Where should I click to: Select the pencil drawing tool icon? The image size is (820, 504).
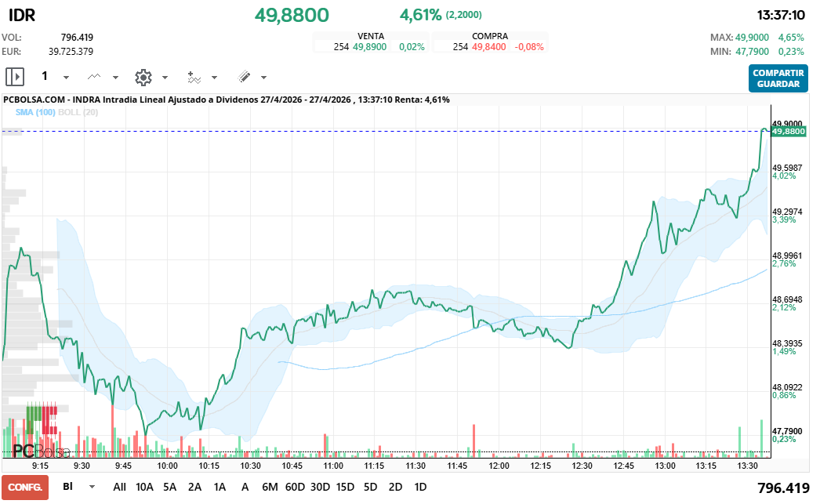(x=244, y=77)
